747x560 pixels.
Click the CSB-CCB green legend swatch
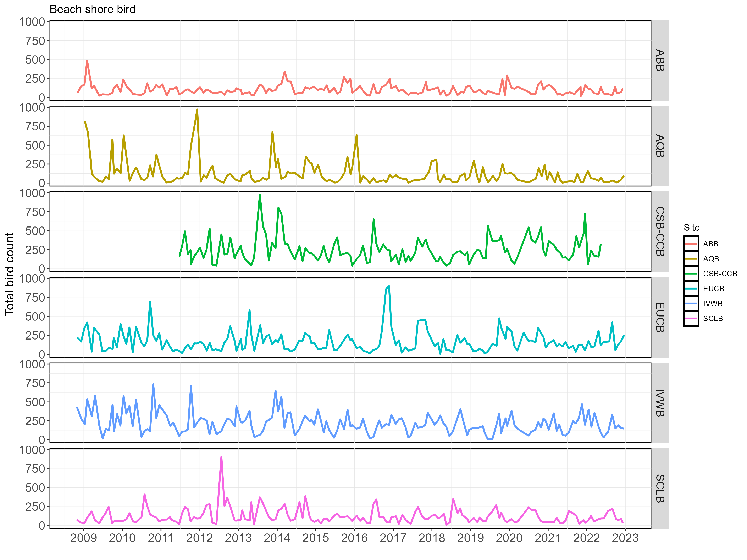[x=691, y=273]
